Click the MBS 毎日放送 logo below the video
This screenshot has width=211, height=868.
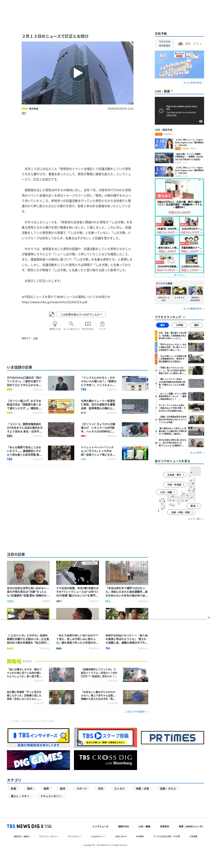(x=30, y=109)
